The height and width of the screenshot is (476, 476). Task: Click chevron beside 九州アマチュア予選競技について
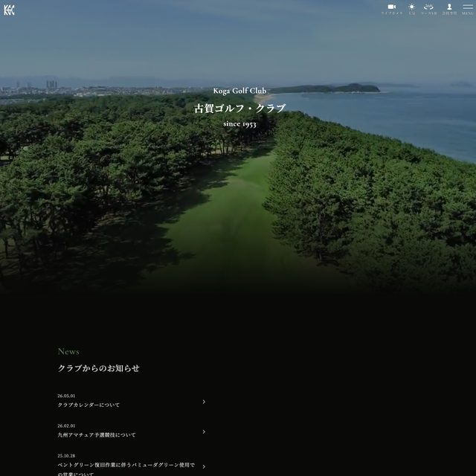[x=204, y=431]
